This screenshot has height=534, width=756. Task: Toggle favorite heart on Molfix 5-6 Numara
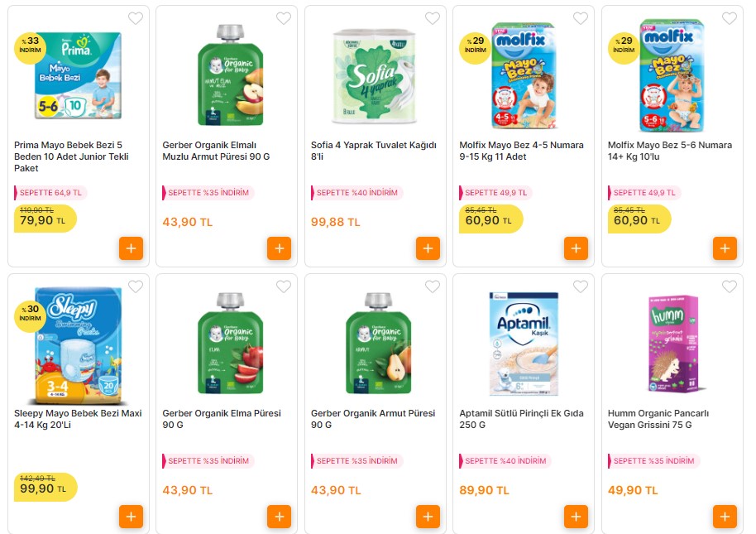(x=729, y=18)
